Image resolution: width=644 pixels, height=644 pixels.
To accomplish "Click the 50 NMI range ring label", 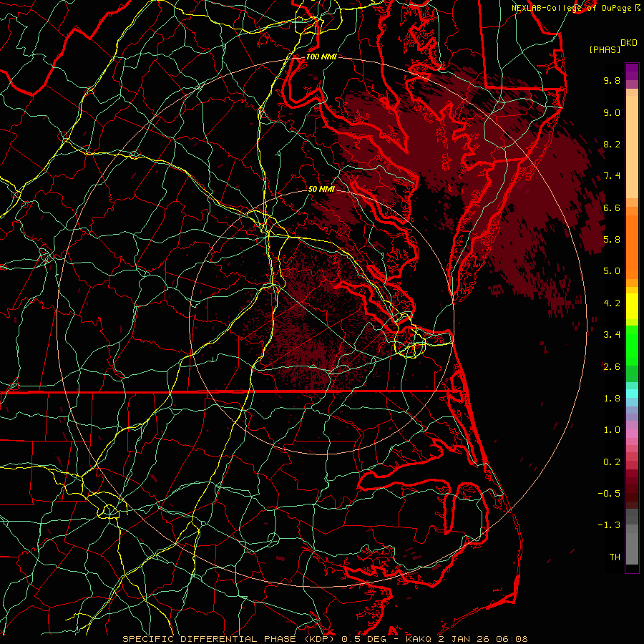I will 321,189.
